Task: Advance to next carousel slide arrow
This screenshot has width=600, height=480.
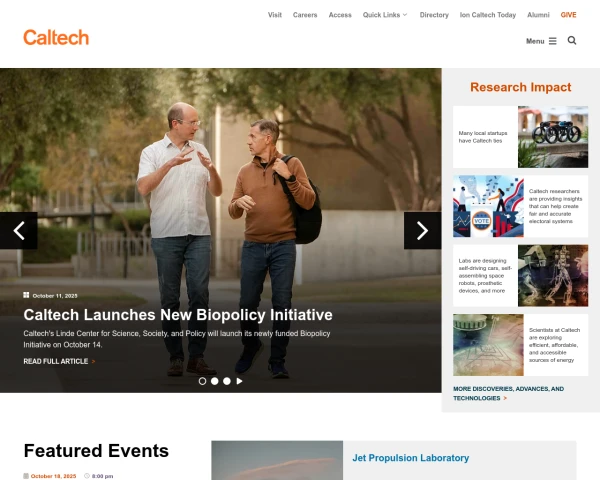Action: 422,231
